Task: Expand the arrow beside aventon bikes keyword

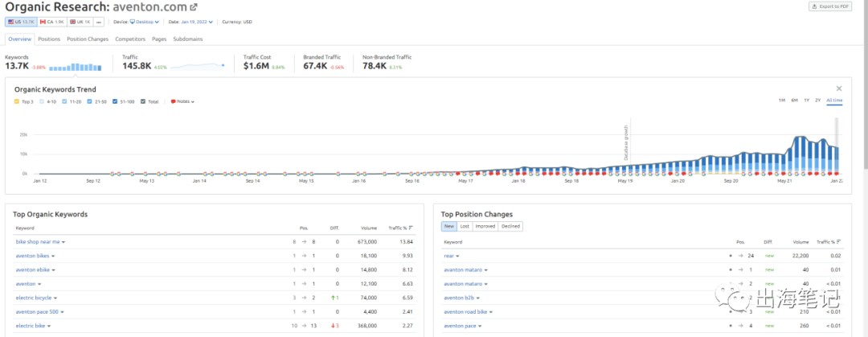Action: point(53,256)
